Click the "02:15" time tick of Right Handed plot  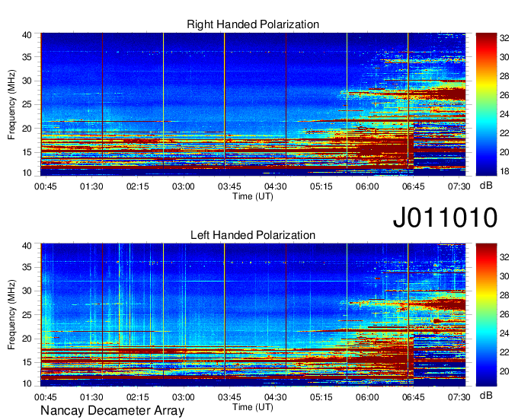pyautogui.click(x=137, y=186)
